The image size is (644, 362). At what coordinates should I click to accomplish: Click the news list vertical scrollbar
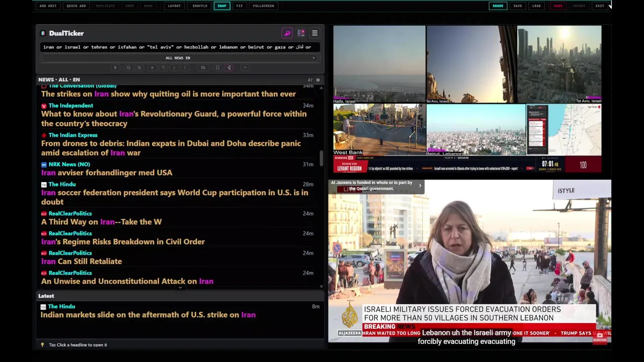(x=321, y=158)
